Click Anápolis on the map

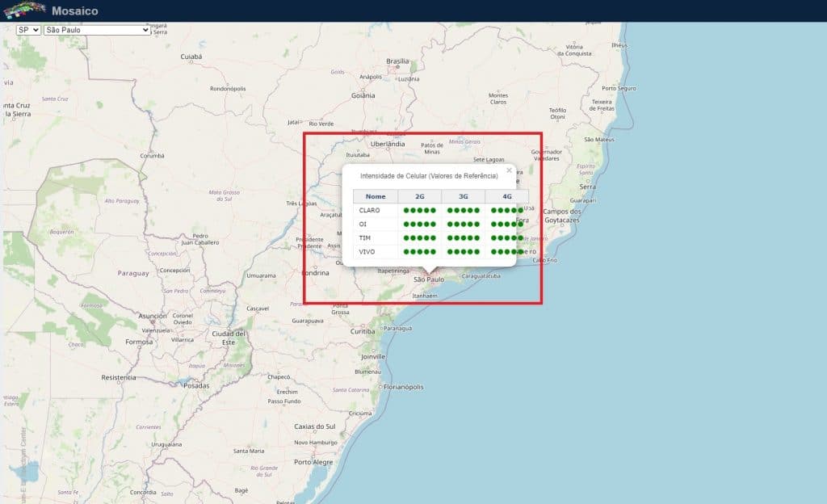click(x=371, y=77)
